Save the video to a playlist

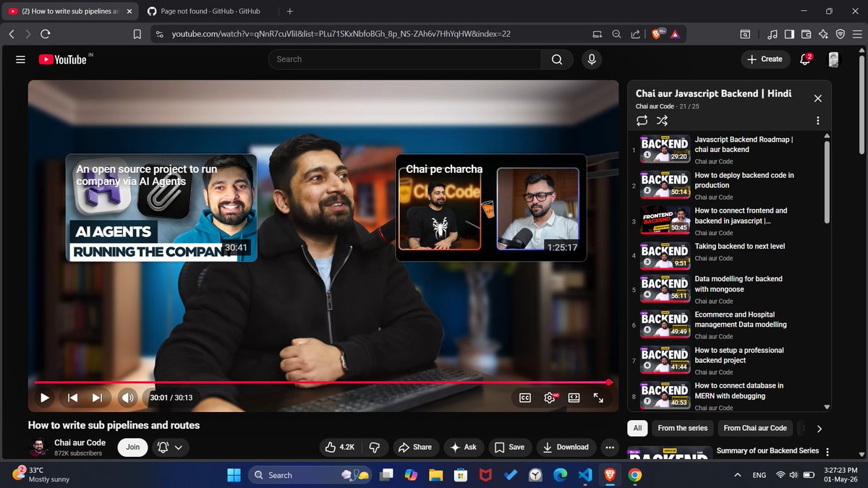click(510, 447)
